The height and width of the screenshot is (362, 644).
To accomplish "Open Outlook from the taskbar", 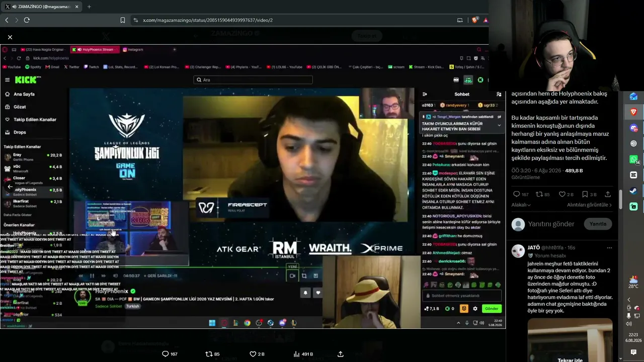I will tap(633, 97).
